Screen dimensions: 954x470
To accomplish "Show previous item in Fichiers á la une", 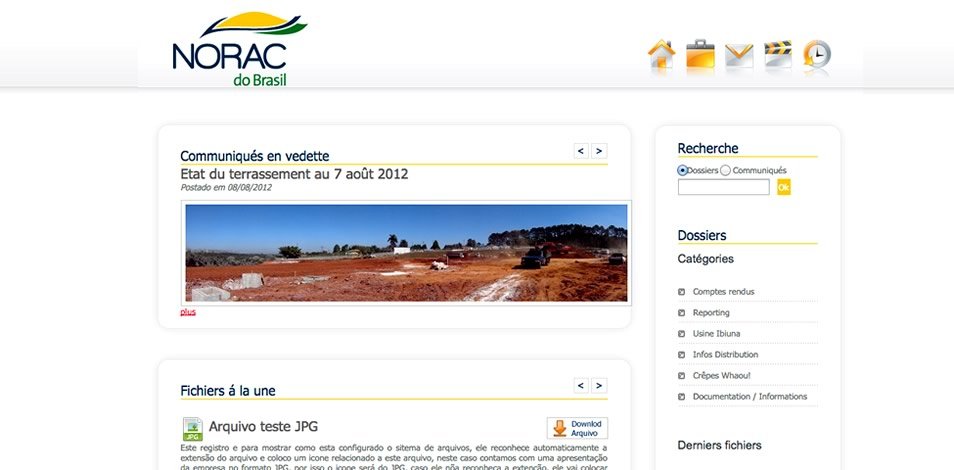I will pos(581,385).
